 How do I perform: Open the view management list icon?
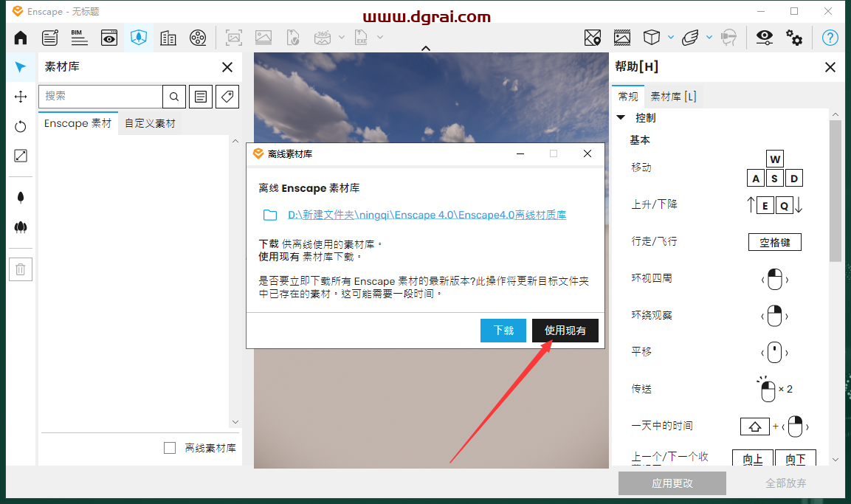tap(50, 38)
